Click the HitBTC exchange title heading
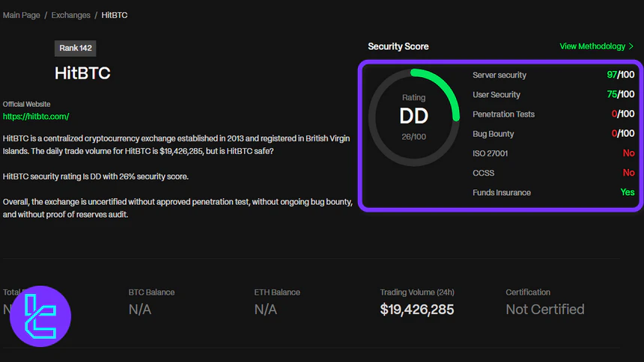644x362 pixels. point(82,73)
